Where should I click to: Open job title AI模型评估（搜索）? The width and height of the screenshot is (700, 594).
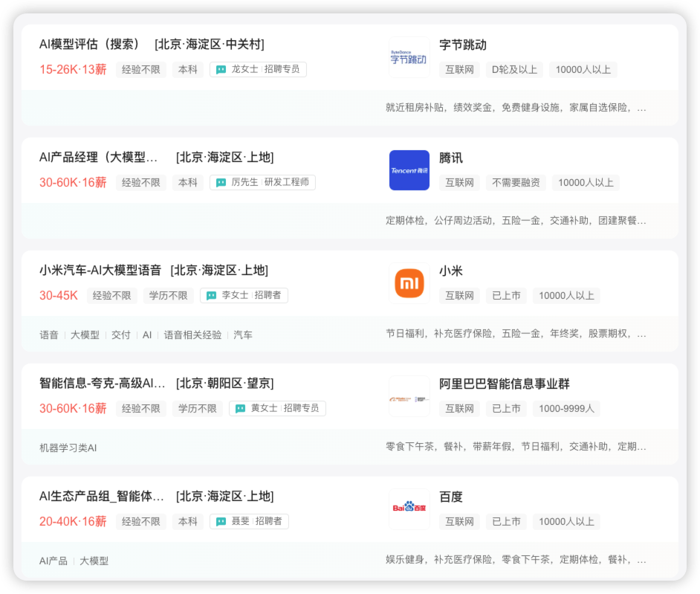pos(89,44)
